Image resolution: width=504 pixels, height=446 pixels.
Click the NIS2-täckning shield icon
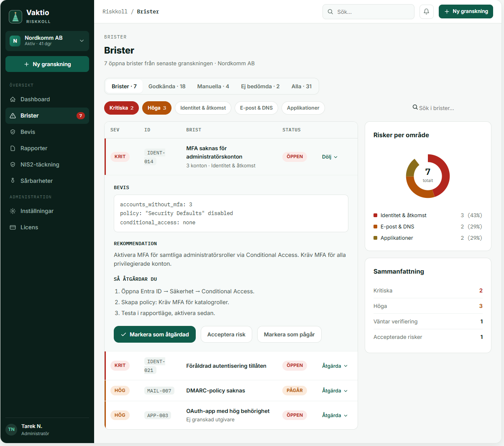coord(13,164)
